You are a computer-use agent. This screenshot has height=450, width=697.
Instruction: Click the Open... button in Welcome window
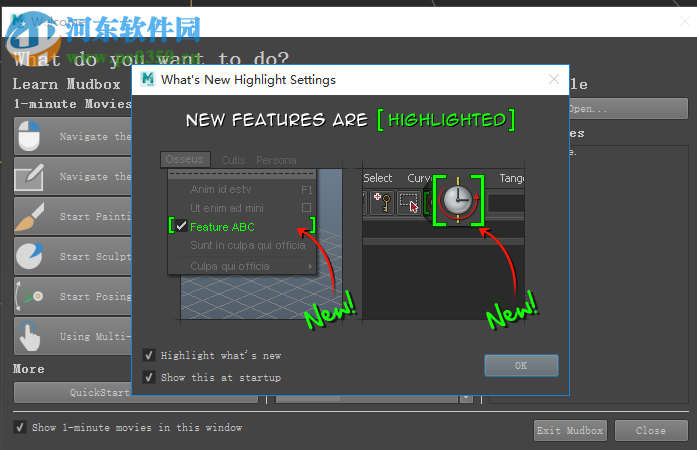[629, 108]
